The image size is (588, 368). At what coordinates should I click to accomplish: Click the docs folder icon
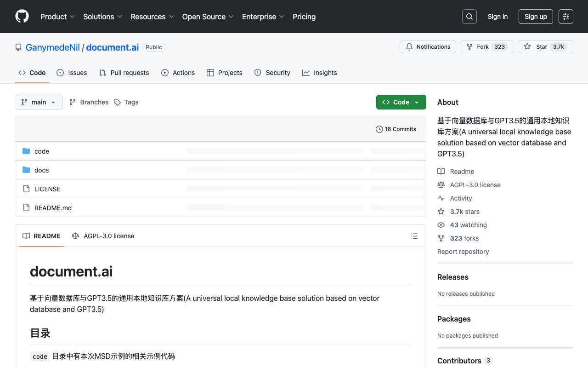pyautogui.click(x=26, y=170)
